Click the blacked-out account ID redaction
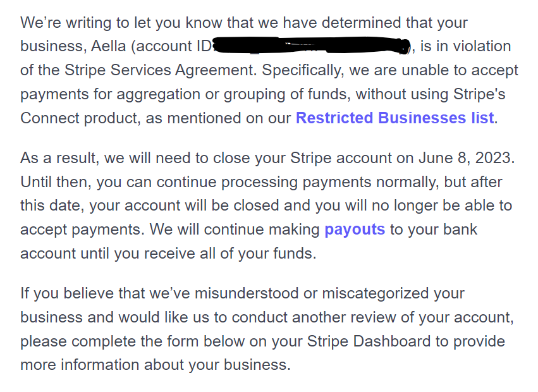The image size is (538, 392). click(x=312, y=46)
